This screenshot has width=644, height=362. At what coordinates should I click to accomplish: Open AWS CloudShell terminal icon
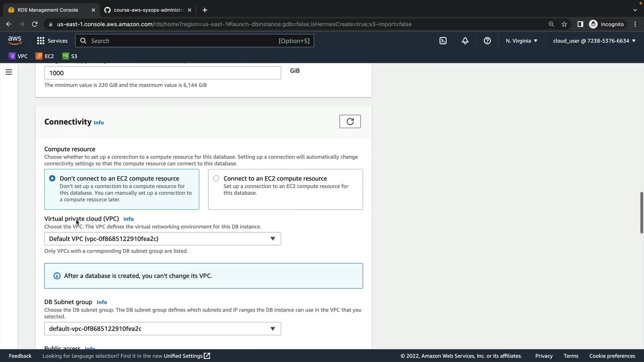point(443,41)
